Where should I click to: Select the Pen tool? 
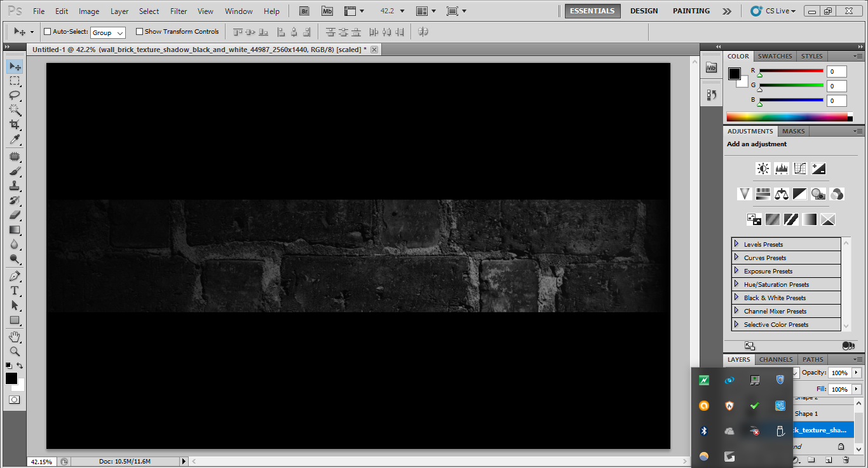15,276
